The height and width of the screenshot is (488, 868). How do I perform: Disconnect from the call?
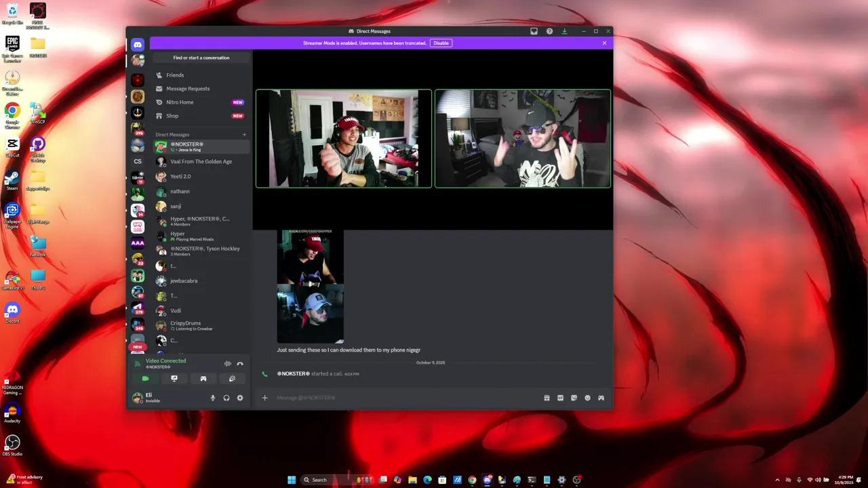(240, 364)
